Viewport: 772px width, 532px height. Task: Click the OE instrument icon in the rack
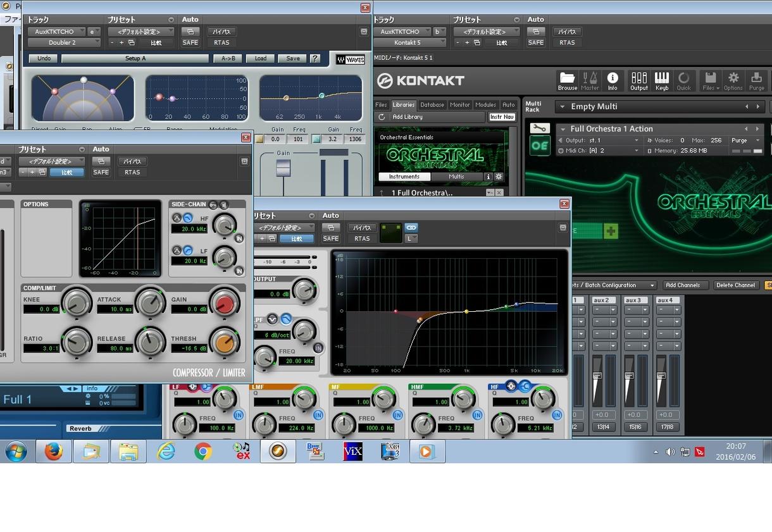539,146
